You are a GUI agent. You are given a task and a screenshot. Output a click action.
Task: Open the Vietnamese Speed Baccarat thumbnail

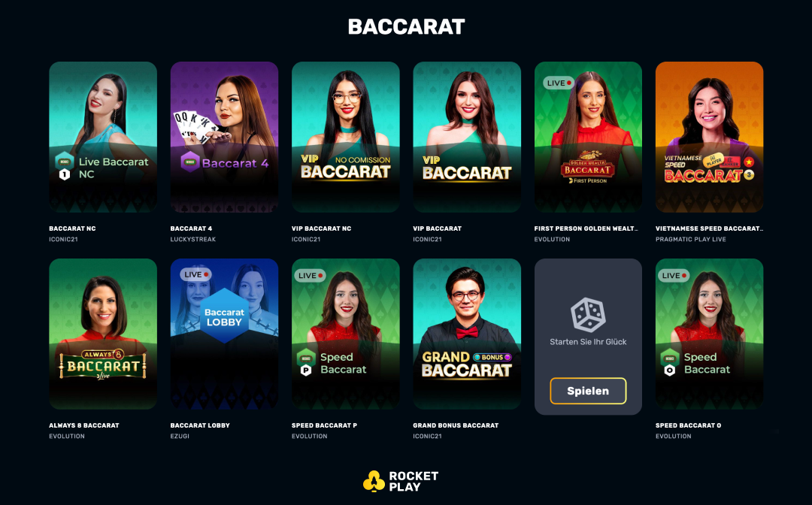pos(709,137)
